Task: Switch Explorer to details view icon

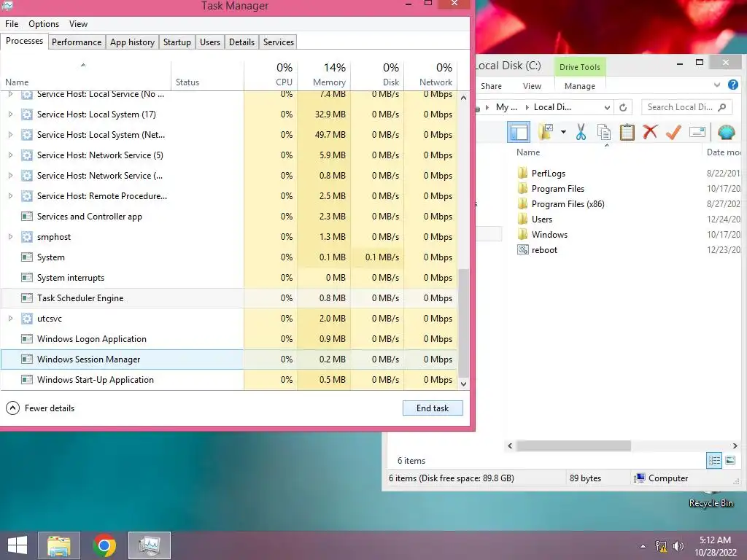Action: tap(714, 460)
